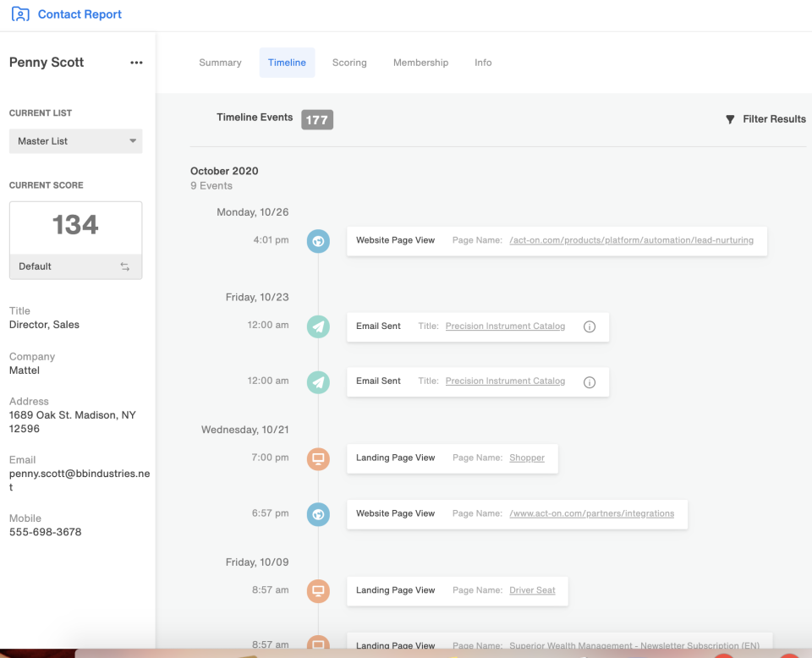Click the Contact Report title link
Screen dimensions: 812x658
pyautogui.click(x=80, y=14)
